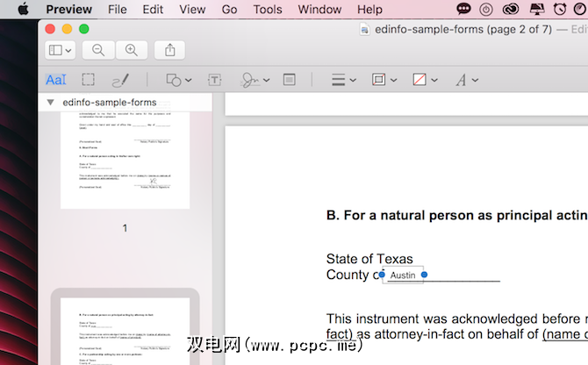Viewport: 588px width, 365px height.
Task: Click the Zoom In magnifier button
Action: pos(132,50)
